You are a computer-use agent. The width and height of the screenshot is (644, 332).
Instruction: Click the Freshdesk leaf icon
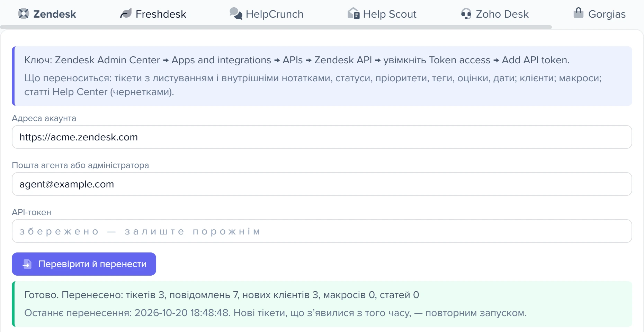coord(126,13)
